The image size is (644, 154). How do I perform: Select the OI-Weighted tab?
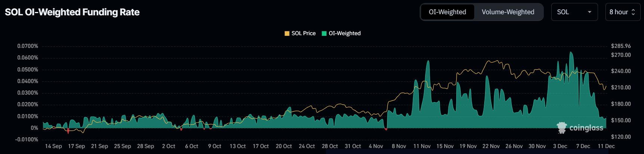(x=447, y=12)
